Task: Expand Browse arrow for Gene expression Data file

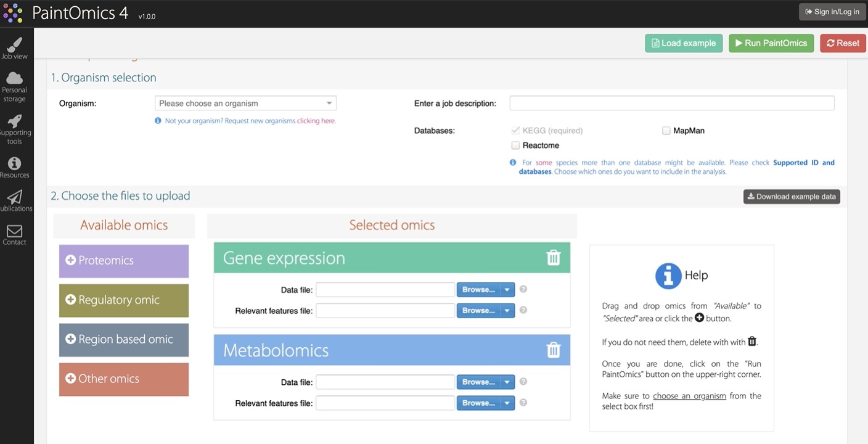Action: 507,290
